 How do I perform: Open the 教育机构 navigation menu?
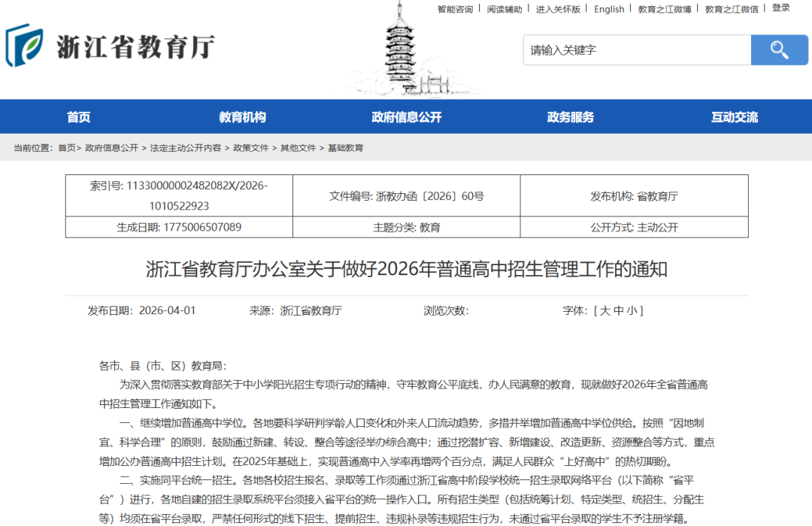[x=242, y=116]
